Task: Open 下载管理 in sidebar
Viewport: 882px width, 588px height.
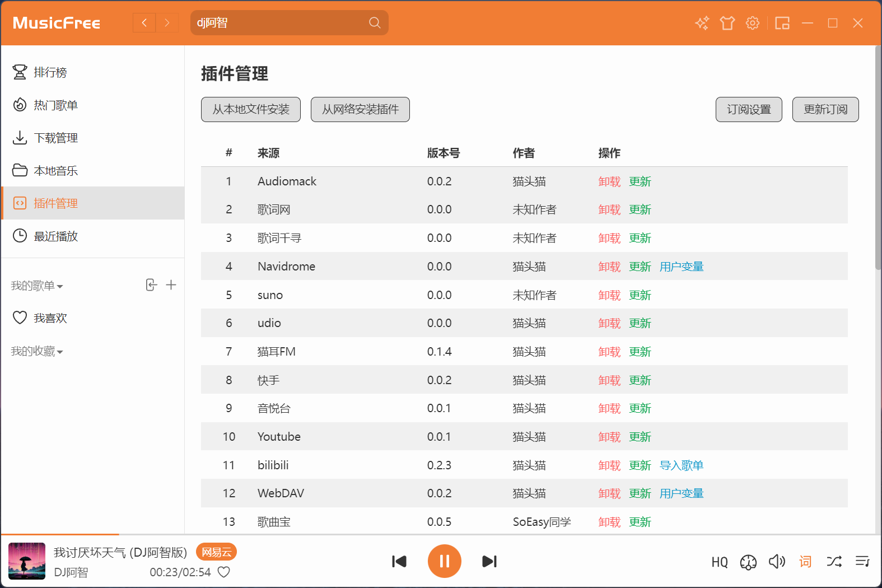Action: click(92, 138)
